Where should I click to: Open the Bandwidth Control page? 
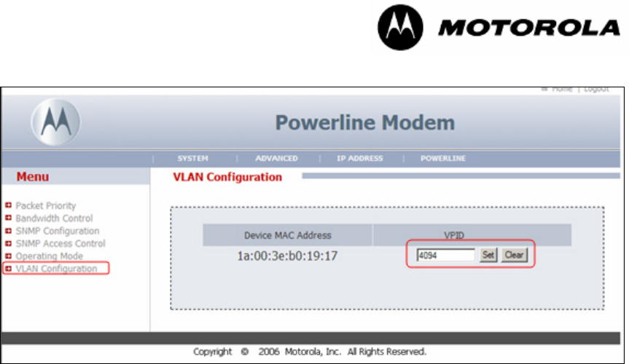[x=54, y=218]
